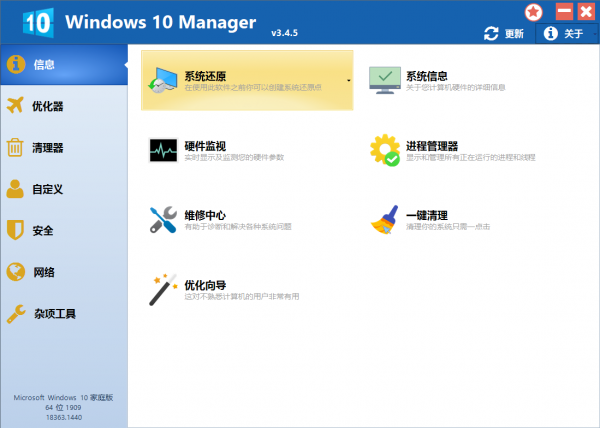
Task: Click the 维修中心 description text
Action: click(238, 227)
